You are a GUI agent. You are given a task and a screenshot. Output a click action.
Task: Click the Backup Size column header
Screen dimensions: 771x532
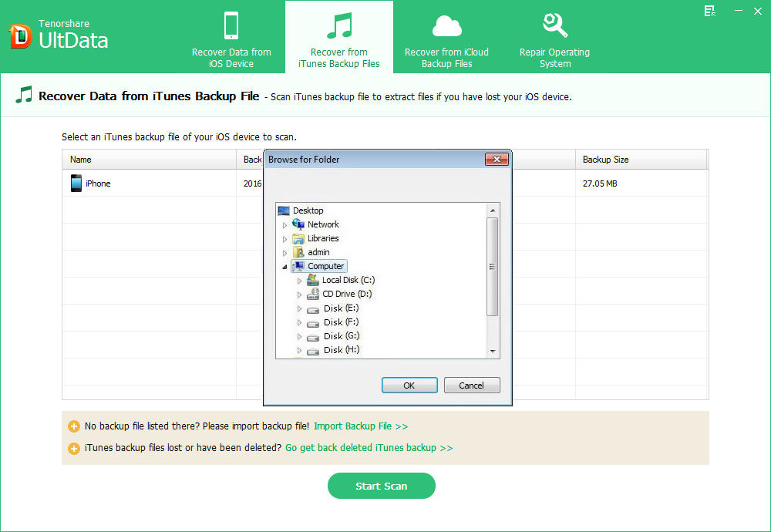pyautogui.click(x=641, y=160)
